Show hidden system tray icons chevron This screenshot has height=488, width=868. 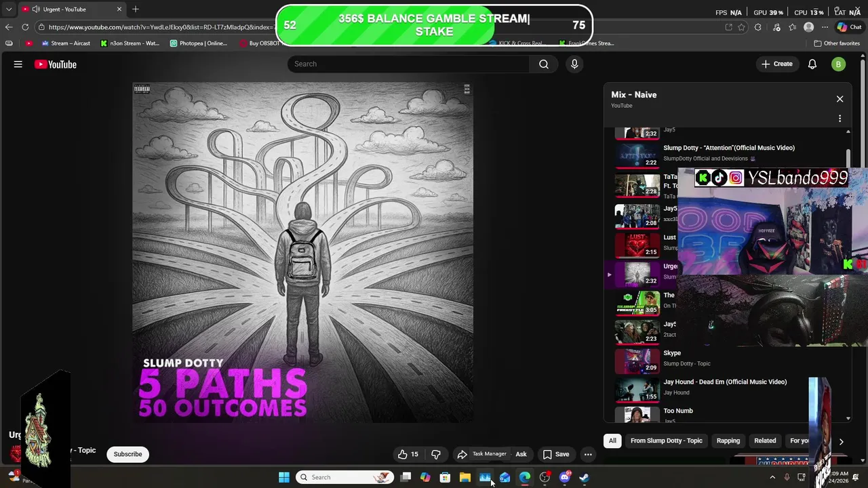tap(772, 477)
